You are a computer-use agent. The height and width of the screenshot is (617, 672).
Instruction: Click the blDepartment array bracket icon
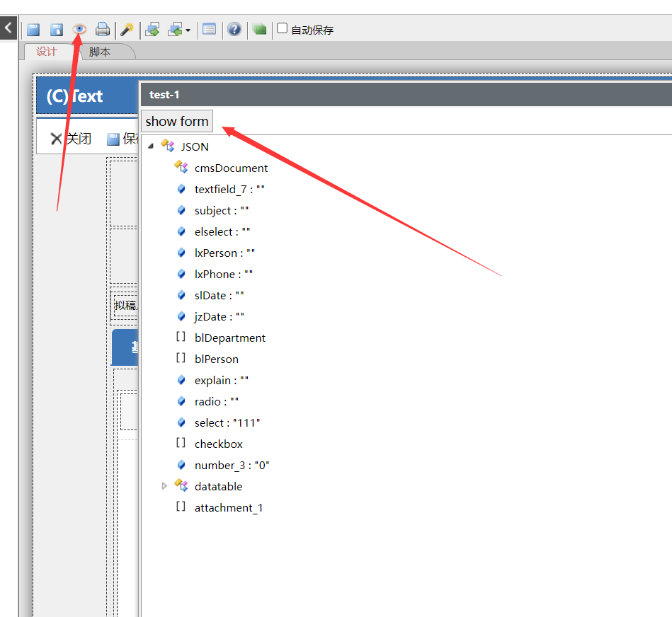pos(181,337)
